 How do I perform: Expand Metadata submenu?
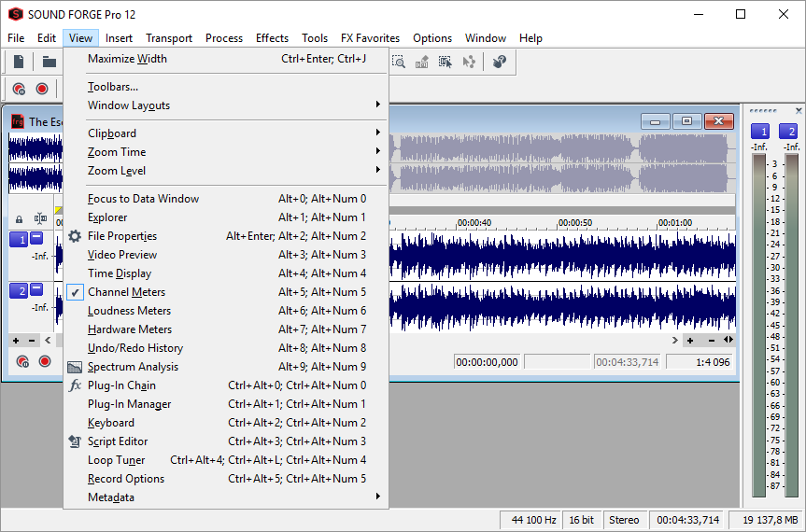pyautogui.click(x=226, y=497)
